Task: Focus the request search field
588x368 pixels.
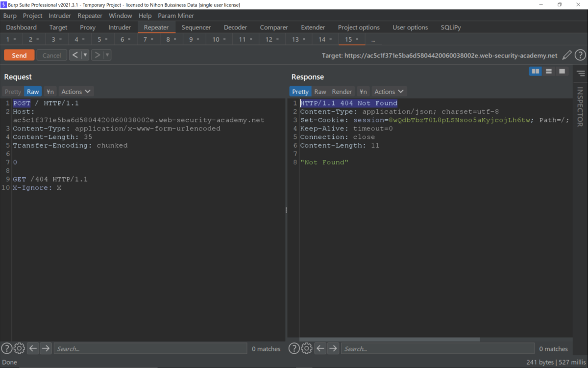Action: click(150, 348)
